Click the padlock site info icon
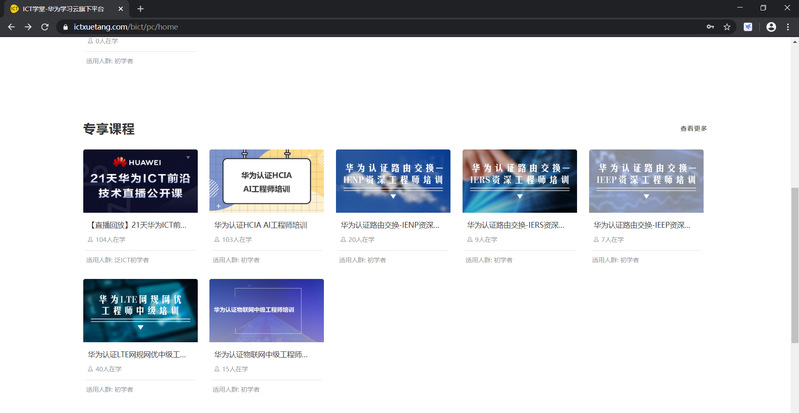The image size is (799, 413). click(x=65, y=27)
